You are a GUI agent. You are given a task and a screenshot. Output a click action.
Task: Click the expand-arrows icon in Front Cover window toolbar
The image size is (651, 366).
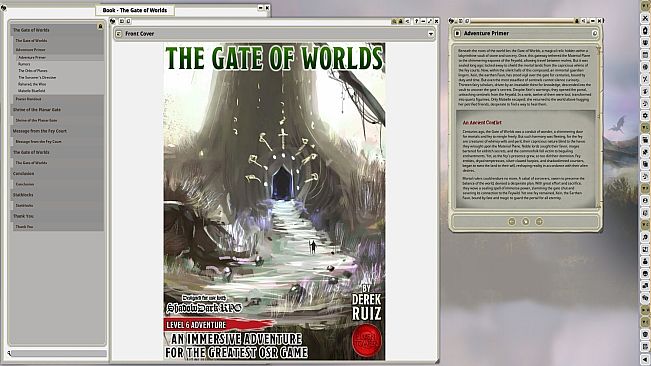click(x=430, y=21)
